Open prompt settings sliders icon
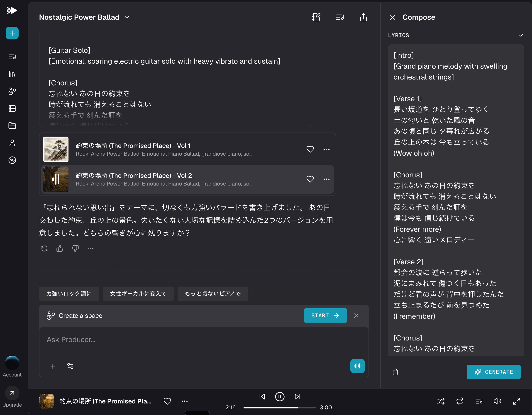The height and width of the screenshot is (415, 532). [70, 366]
